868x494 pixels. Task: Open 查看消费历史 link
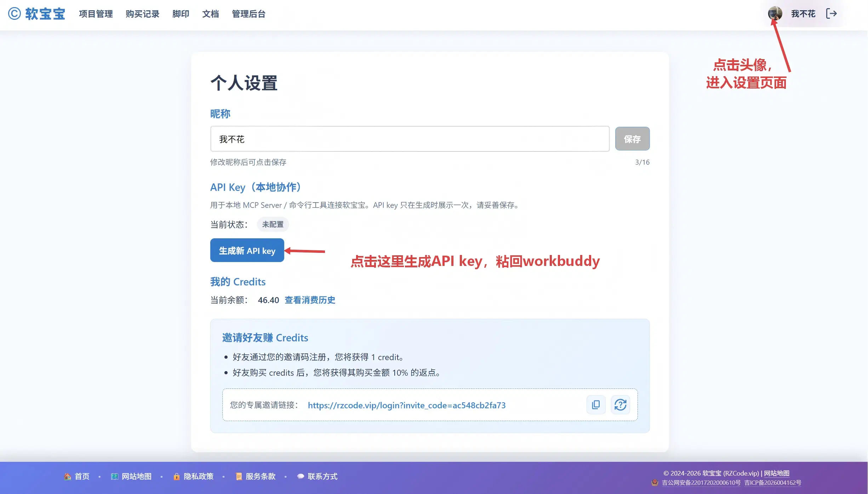[x=310, y=300]
